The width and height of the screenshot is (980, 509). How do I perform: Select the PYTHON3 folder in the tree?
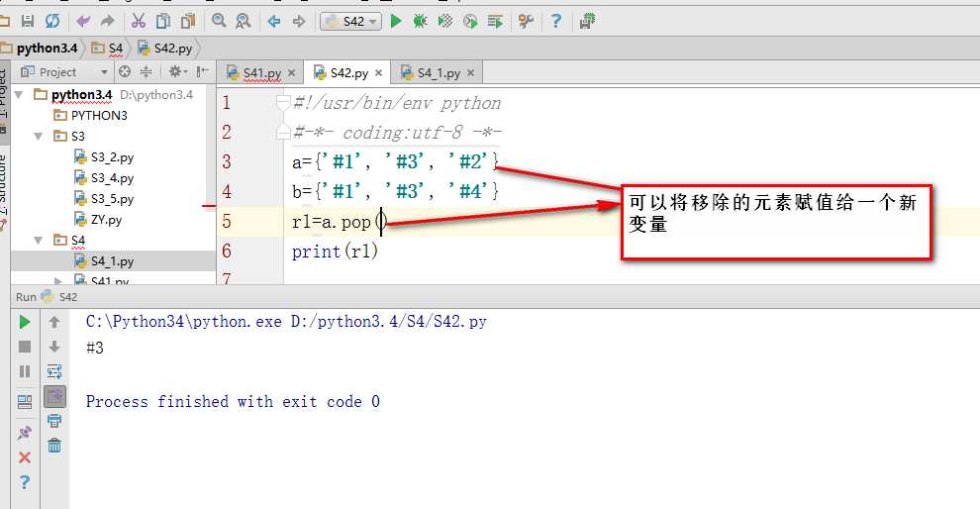[99, 115]
